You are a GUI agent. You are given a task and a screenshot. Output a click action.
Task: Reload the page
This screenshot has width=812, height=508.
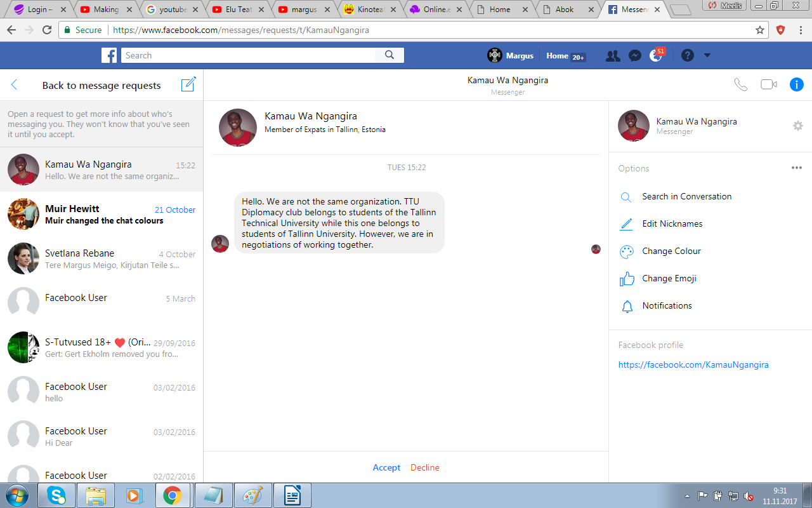pyautogui.click(x=47, y=30)
